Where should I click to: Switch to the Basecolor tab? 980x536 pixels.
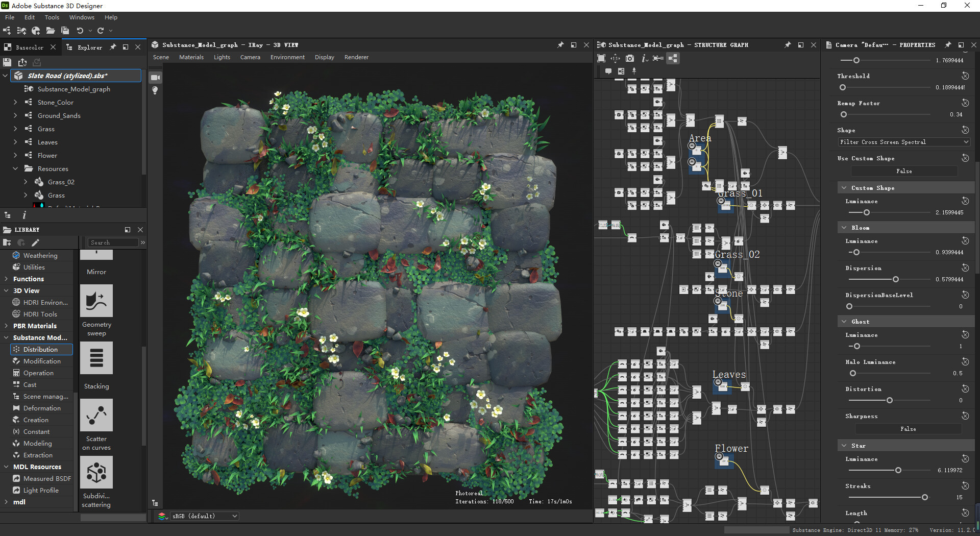[29, 47]
